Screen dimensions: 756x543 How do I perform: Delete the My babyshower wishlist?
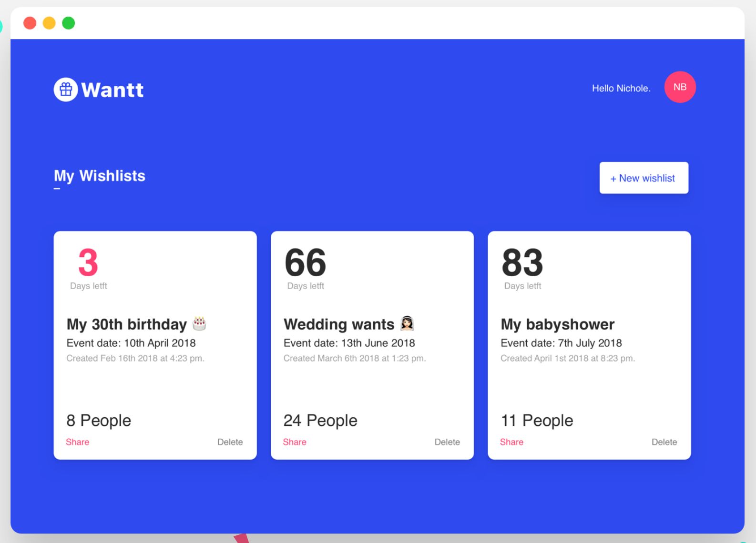point(664,442)
